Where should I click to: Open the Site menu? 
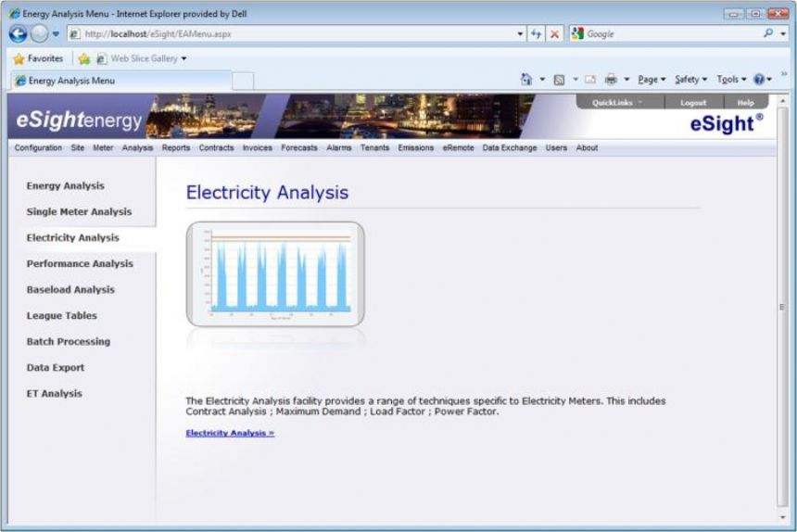[77, 148]
